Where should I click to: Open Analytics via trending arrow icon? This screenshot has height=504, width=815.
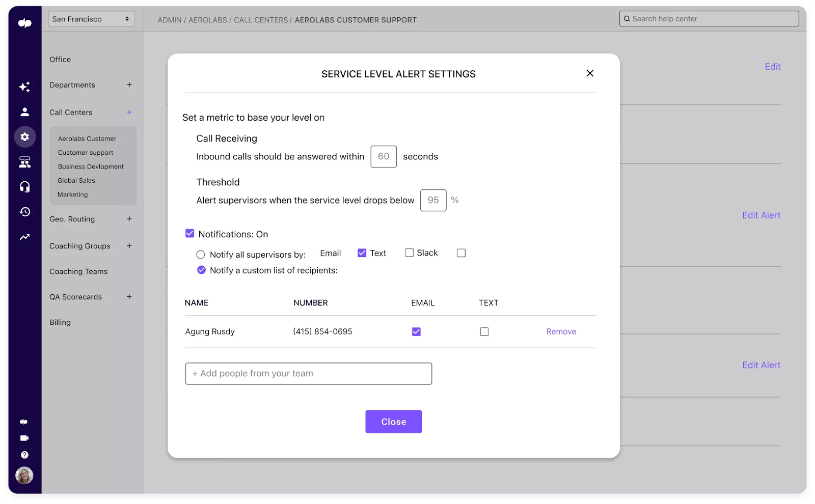pyautogui.click(x=24, y=237)
